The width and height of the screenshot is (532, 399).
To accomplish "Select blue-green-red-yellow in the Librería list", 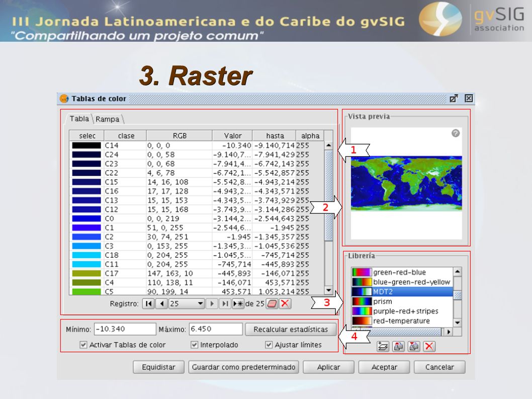I will click(x=402, y=282).
